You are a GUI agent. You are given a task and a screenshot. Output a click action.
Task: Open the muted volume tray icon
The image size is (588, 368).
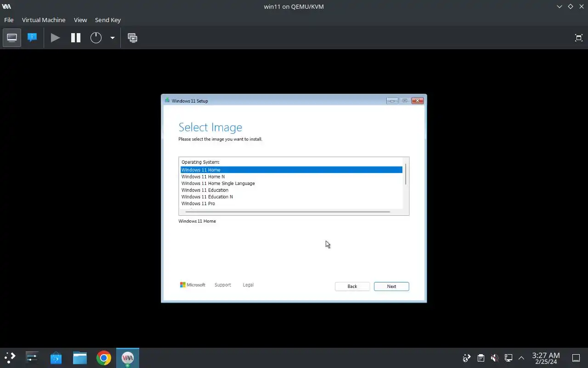pos(494,358)
